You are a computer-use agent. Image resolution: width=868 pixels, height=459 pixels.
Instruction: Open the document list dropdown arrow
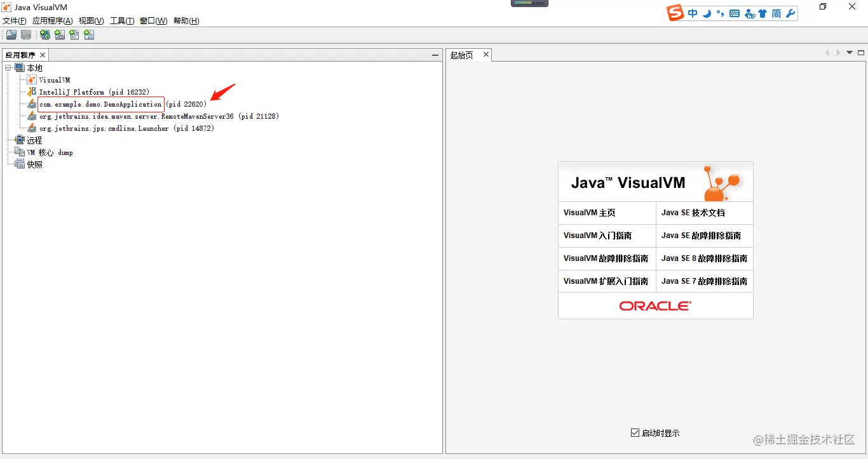(850, 53)
